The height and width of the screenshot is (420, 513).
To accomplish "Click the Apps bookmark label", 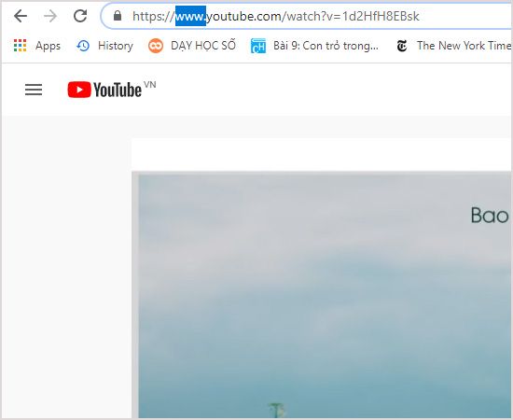I will pos(49,46).
